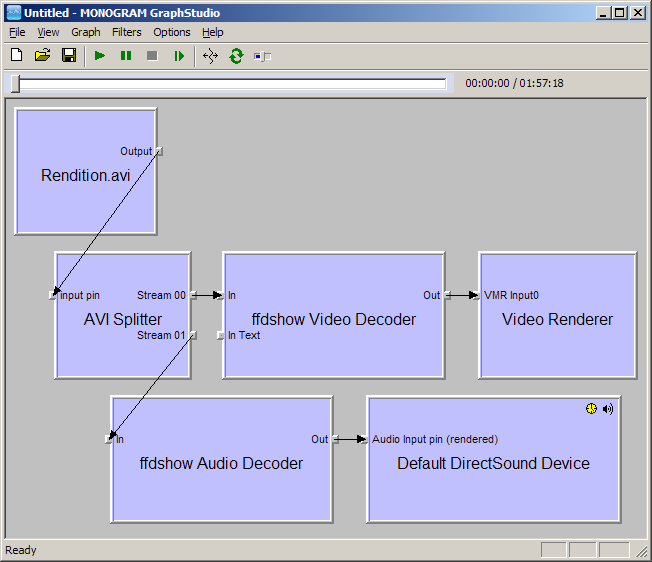This screenshot has height=562, width=652.
Task: Click the window resize grip in status bar
Action: [x=641, y=550]
